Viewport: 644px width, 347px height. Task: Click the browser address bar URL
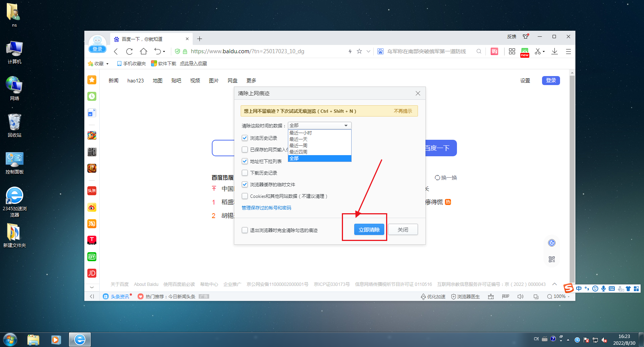point(247,51)
